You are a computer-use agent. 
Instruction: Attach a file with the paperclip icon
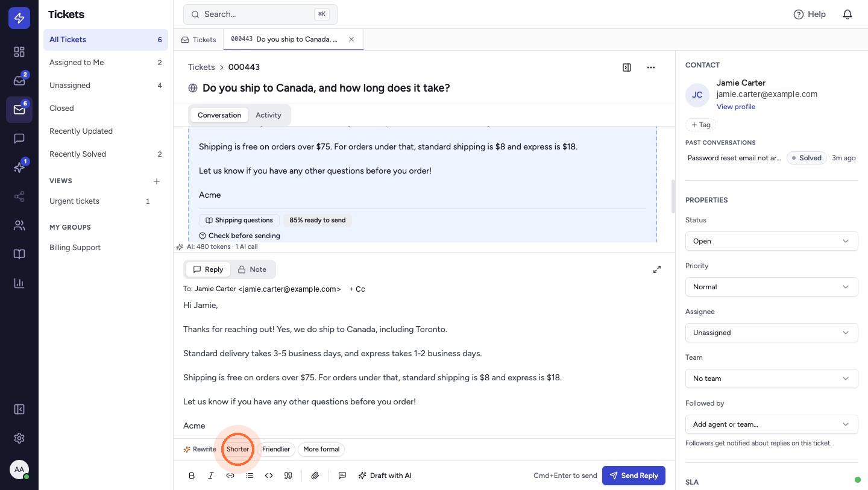[315, 476]
